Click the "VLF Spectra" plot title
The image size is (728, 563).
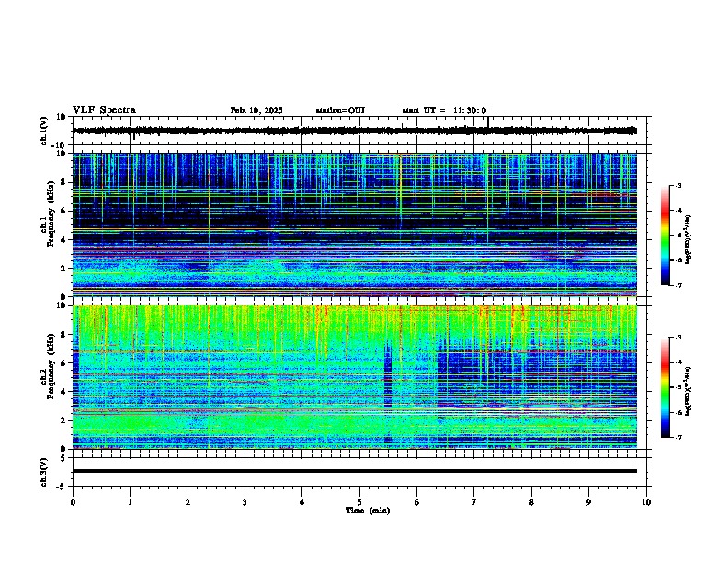click(x=104, y=110)
